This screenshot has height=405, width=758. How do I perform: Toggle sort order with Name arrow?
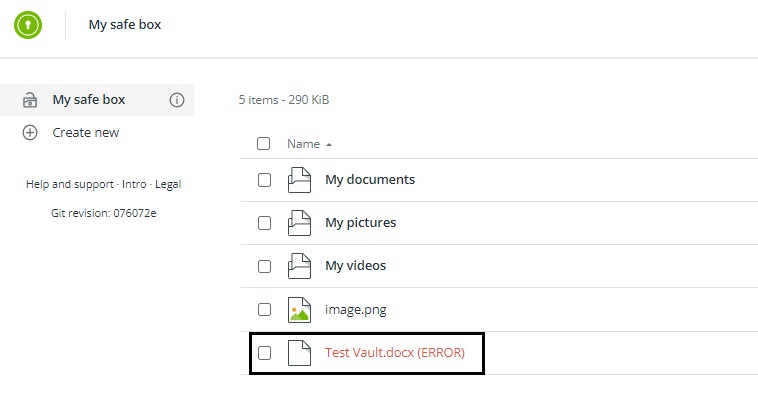329,145
